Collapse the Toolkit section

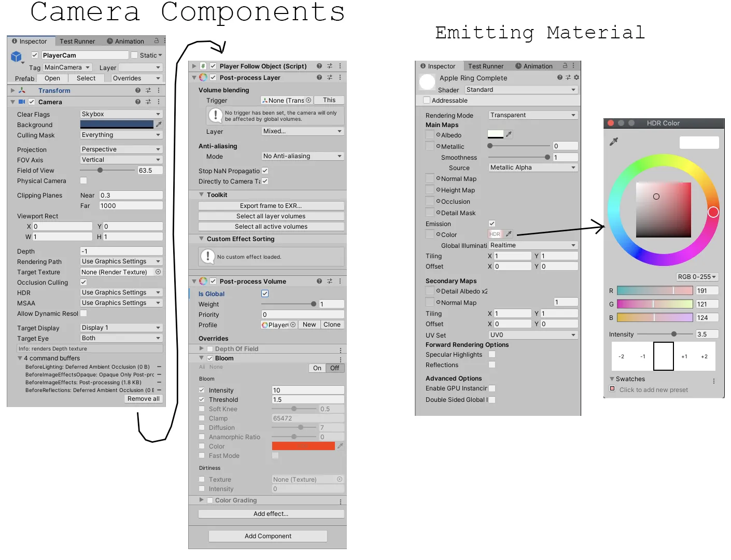(202, 194)
